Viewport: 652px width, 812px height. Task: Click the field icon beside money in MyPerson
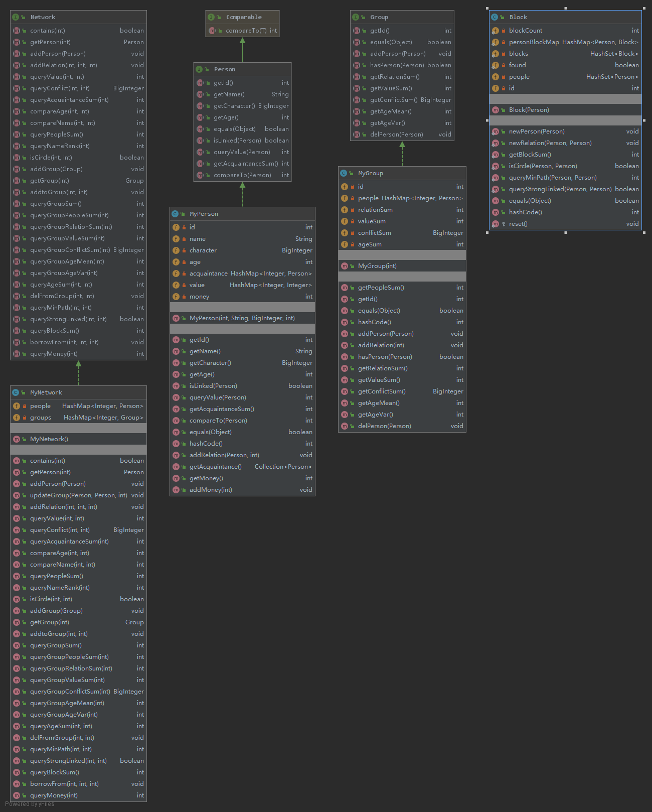click(176, 297)
